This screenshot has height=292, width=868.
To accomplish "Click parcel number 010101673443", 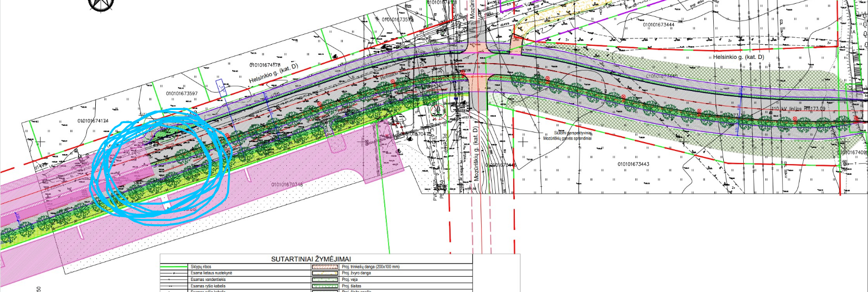I will (633, 164).
